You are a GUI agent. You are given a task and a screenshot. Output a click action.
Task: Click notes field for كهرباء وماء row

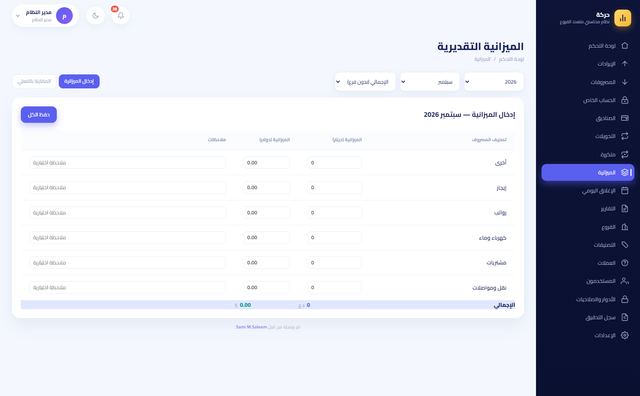[127, 238]
